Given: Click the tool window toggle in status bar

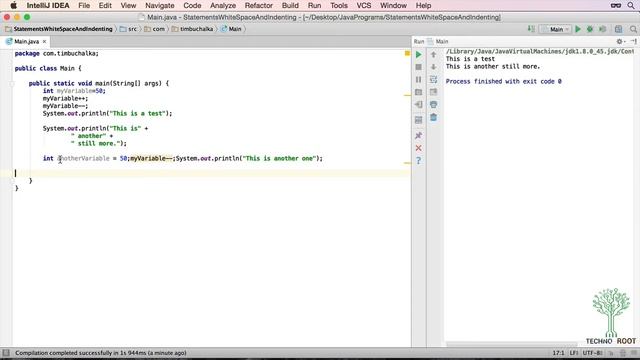Looking at the screenshot, I should point(6,353).
